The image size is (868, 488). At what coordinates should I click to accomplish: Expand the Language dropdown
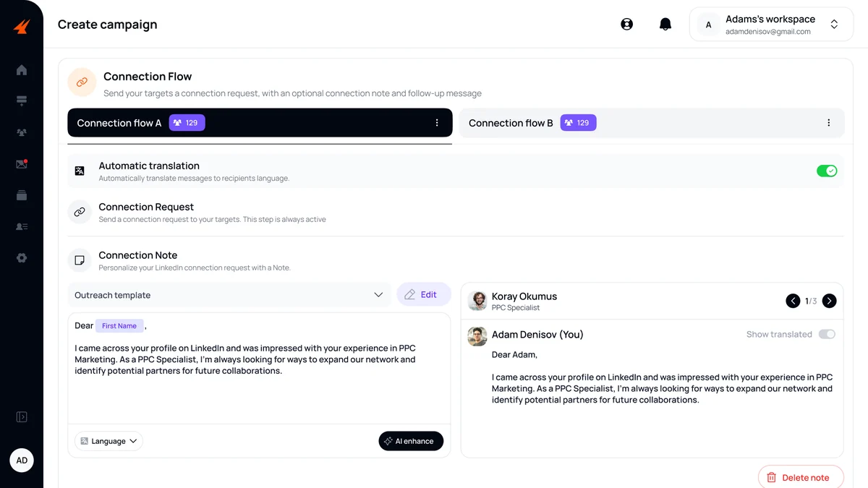109,441
